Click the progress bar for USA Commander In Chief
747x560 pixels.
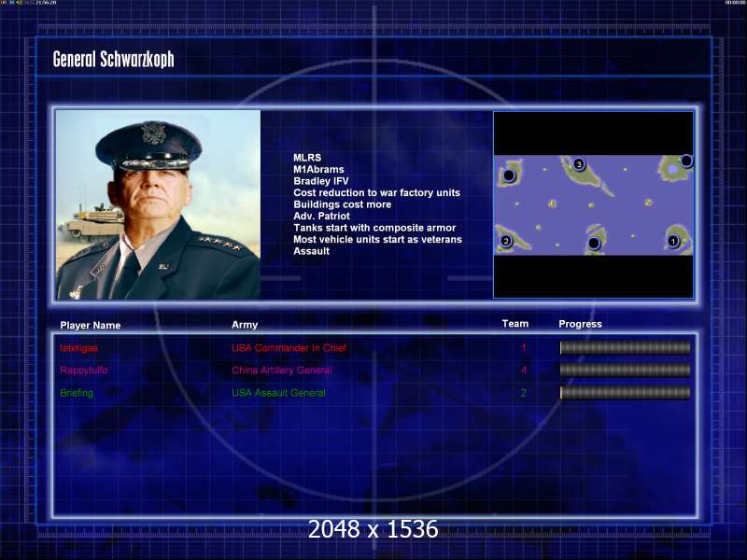coord(625,348)
